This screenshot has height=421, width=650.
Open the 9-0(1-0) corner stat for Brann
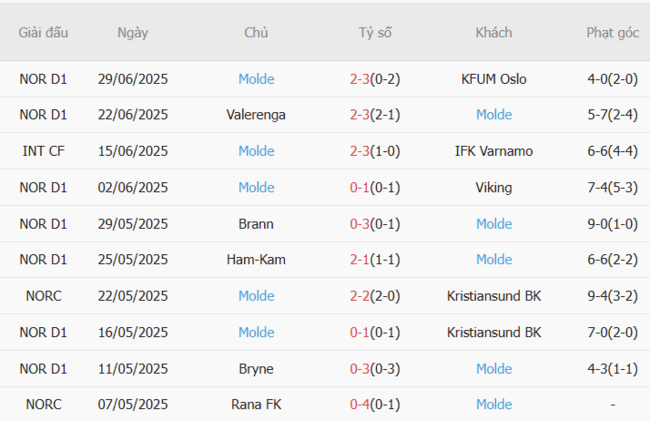coord(613,224)
